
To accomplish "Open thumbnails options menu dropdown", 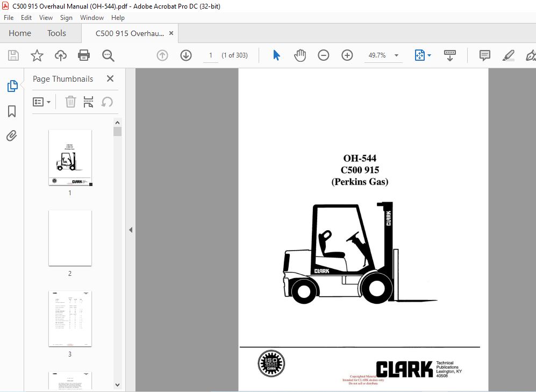I will [41, 102].
